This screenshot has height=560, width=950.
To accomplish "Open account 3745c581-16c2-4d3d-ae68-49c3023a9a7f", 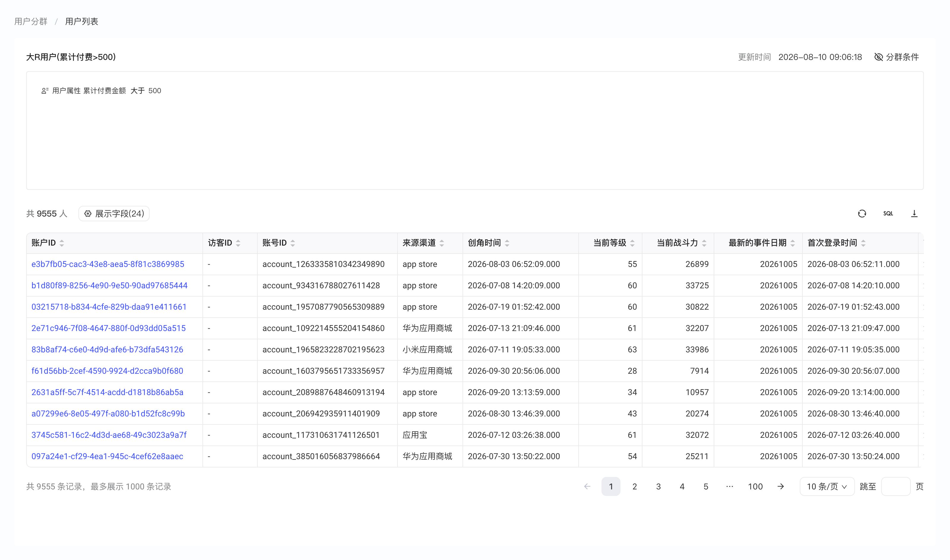I will coord(109,435).
